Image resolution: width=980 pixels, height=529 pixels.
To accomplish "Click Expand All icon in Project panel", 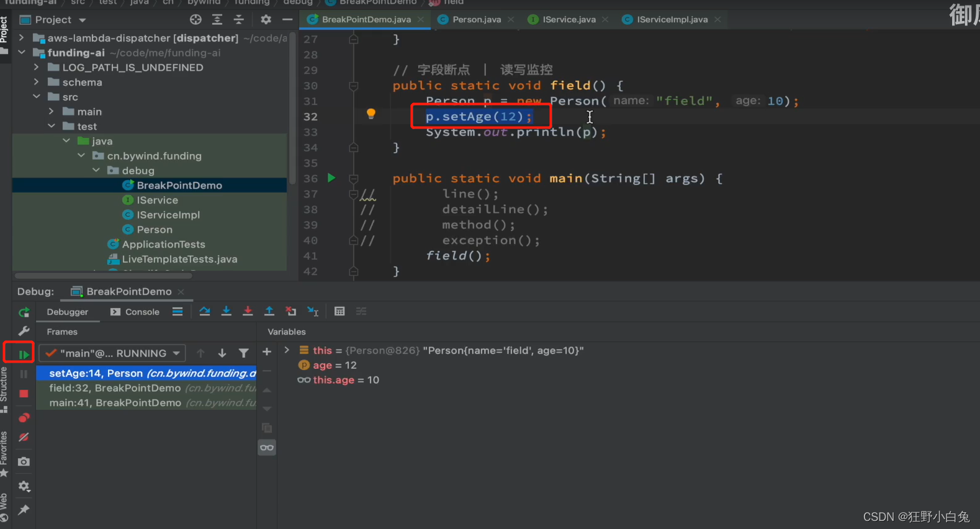I will 217,20.
